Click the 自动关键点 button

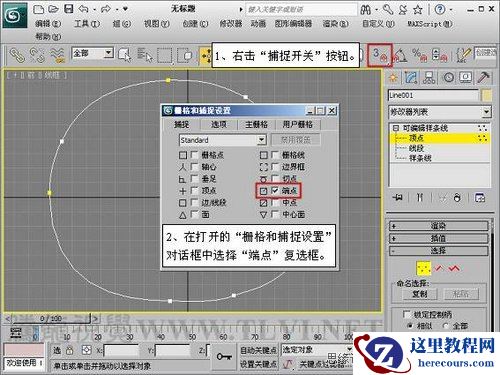[x=258, y=350]
